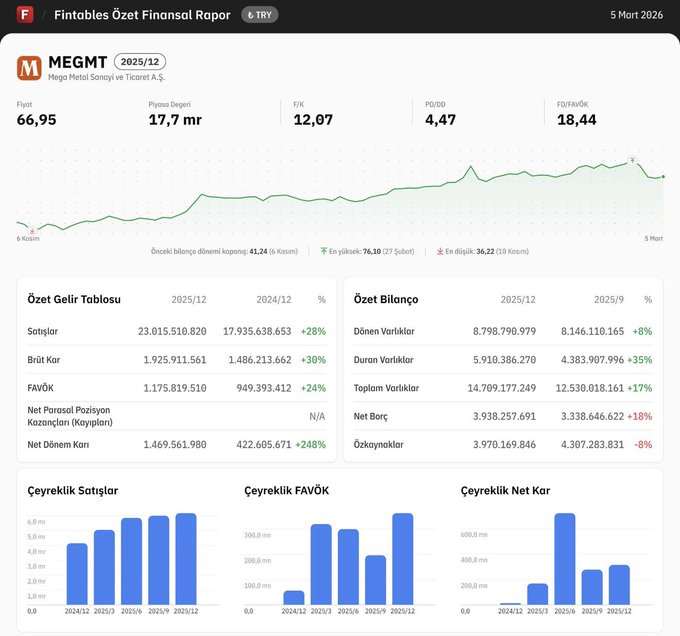Click the Çeyreklik Satışlar chart title
Screen dimensions: 680x636
click(72, 490)
